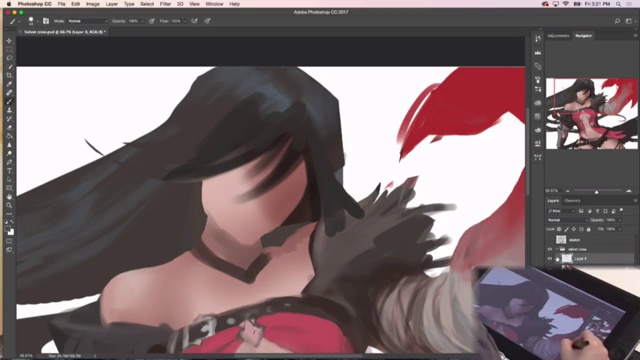Image resolution: width=640 pixels, height=360 pixels.
Task: Open the layer Kind filter dropdown
Action: [x=561, y=211]
